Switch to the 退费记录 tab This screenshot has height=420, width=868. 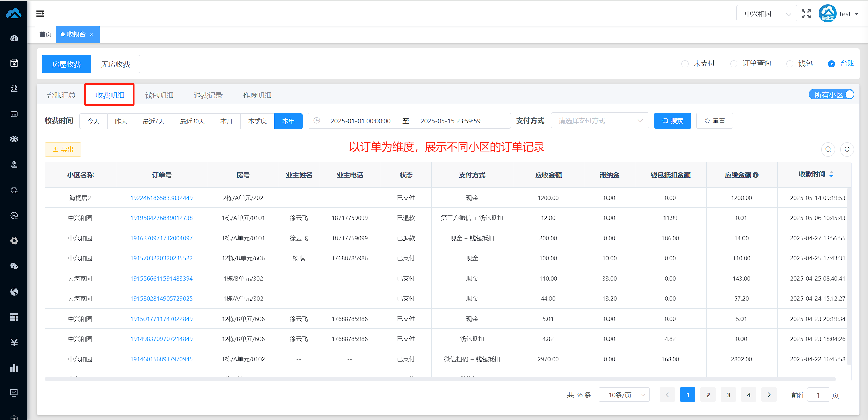click(x=208, y=95)
